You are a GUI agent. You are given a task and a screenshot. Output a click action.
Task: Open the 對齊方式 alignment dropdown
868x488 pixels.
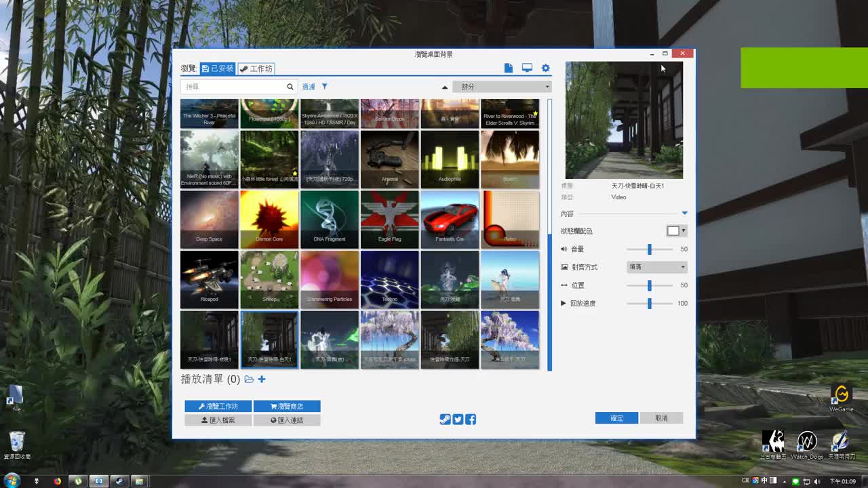click(x=657, y=267)
